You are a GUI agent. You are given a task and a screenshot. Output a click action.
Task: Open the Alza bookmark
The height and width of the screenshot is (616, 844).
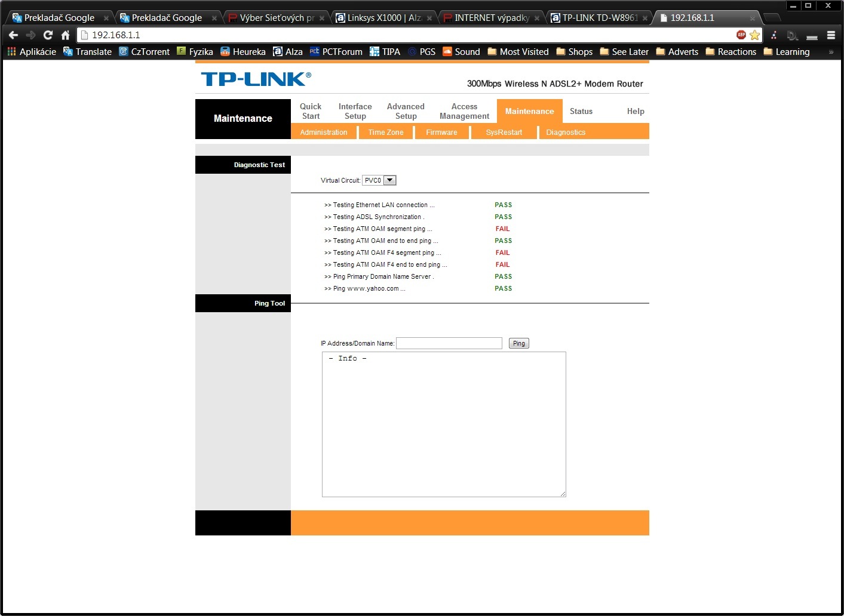pyautogui.click(x=288, y=52)
